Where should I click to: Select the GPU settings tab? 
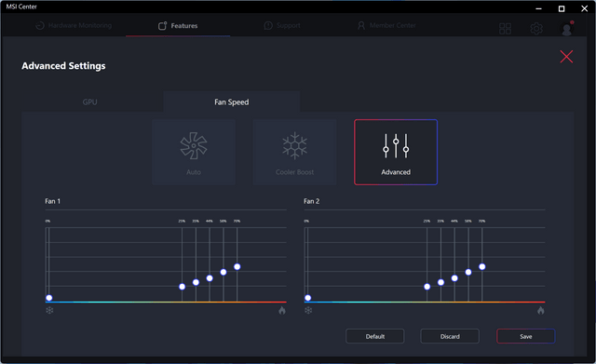click(x=90, y=101)
